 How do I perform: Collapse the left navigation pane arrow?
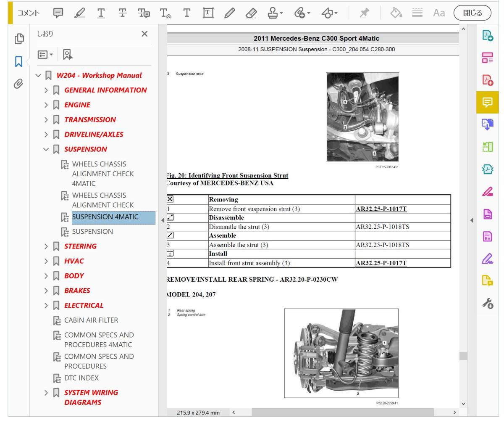tap(163, 220)
